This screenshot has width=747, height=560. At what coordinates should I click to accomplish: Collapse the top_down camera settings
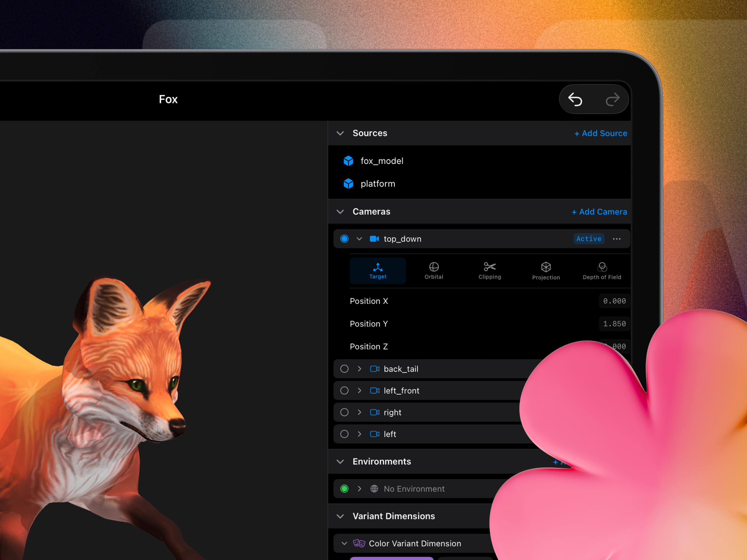click(x=359, y=239)
